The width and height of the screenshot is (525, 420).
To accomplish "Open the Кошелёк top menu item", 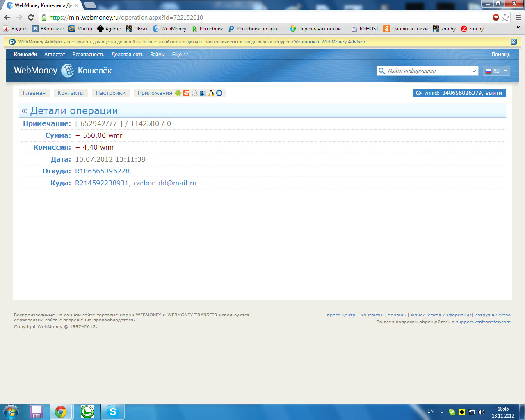I will pos(25,55).
